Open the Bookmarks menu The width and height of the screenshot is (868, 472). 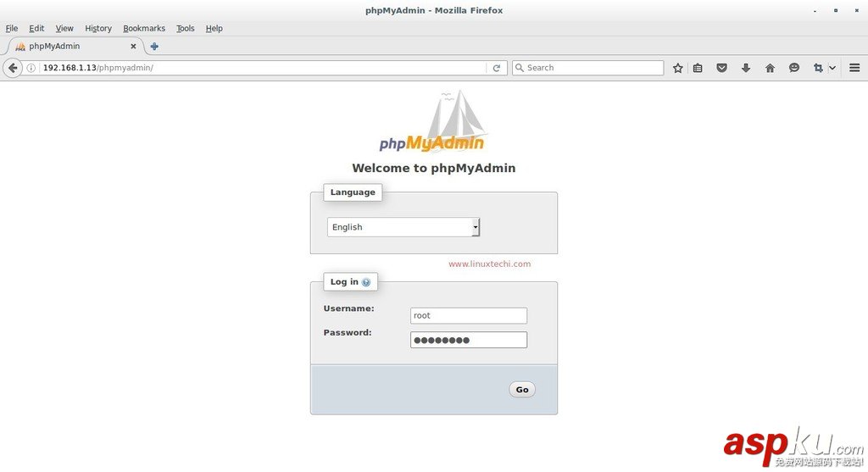(144, 28)
